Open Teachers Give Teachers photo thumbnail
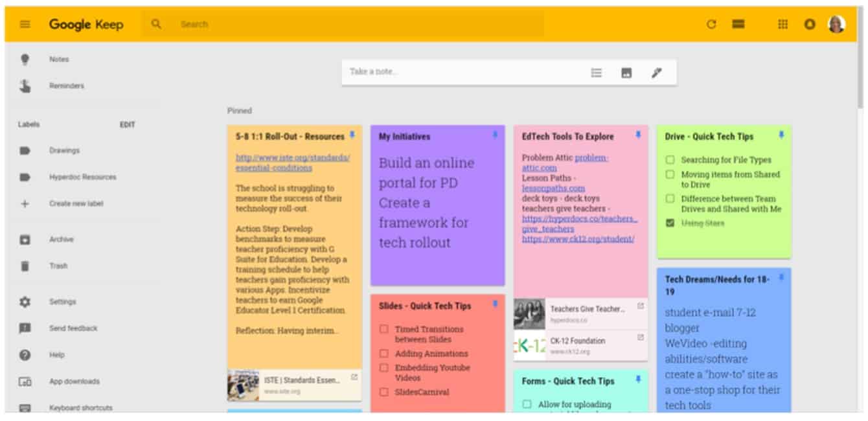This screenshot has width=868, height=421. pyautogui.click(x=529, y=314)
